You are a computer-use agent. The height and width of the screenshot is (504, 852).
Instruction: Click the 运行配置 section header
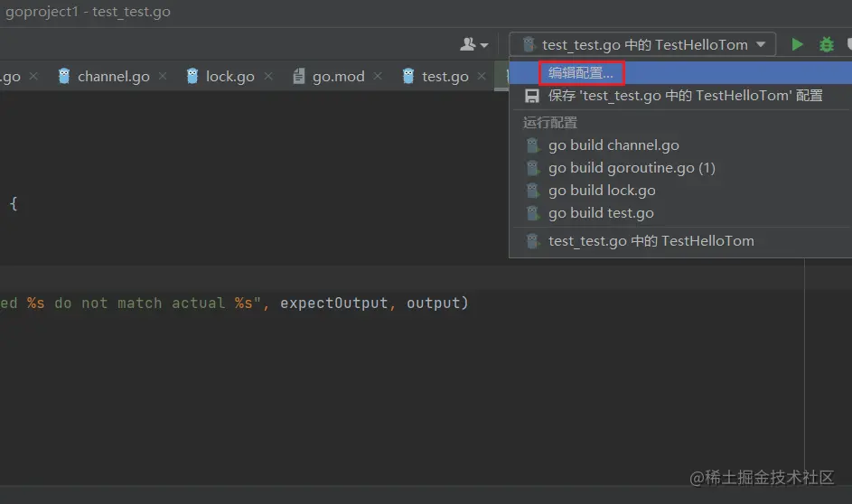point(550,123)
